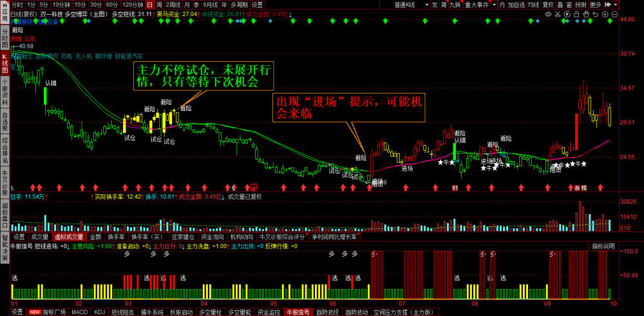Open 牛叉诊股 in the left sidebar
This screenshot has height=316, width=644.
point(5,184)
